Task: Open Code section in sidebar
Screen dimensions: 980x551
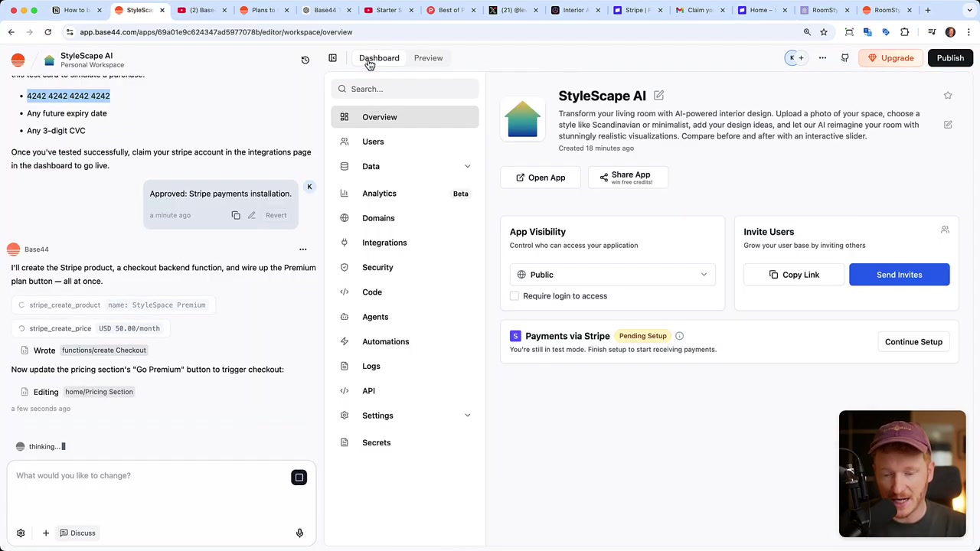Action: pos(405,292)
